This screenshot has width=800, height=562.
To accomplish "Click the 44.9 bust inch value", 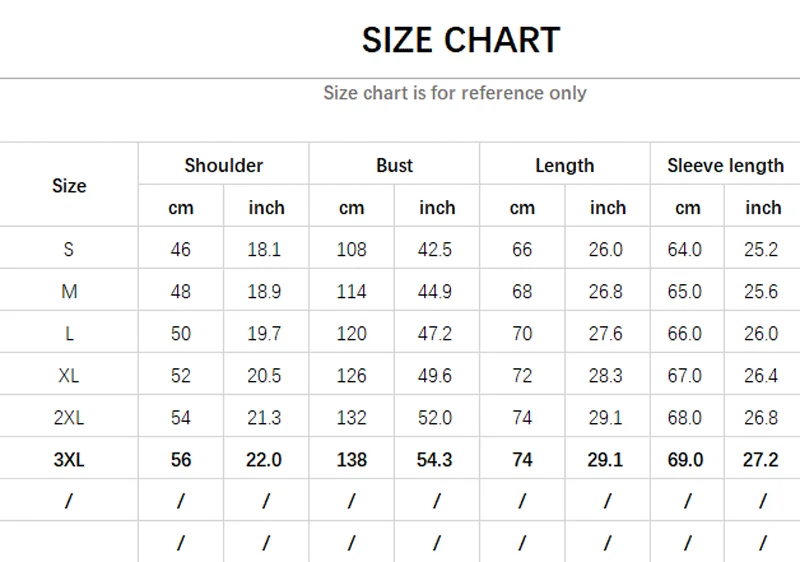I will 435,291.
